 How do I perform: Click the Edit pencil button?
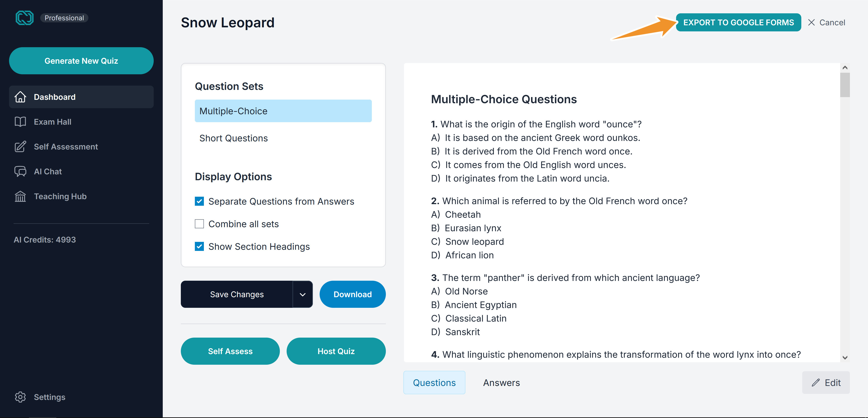click(x=826, y=383)
